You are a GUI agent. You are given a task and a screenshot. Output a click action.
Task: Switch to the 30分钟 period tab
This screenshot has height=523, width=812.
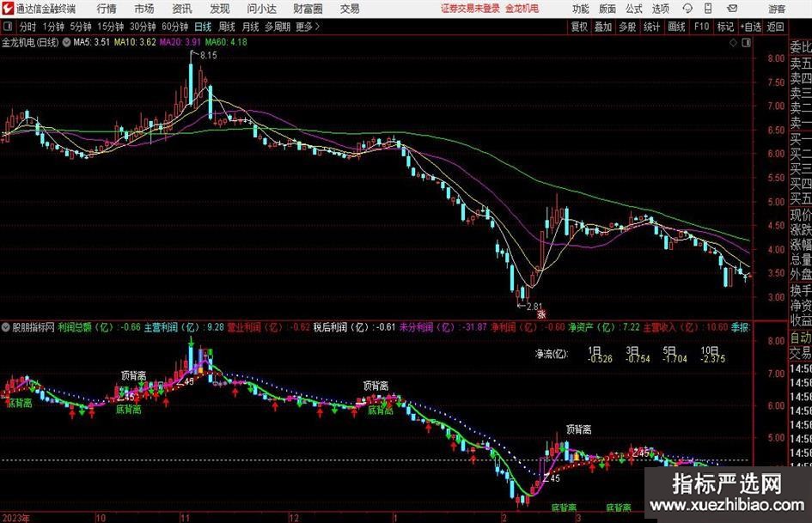tap(143, 27)
